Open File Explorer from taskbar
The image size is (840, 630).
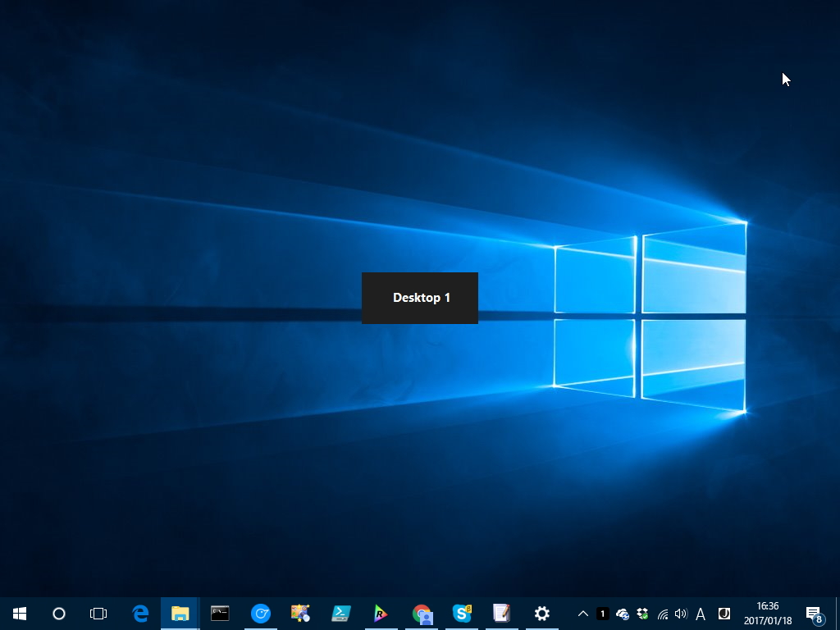point(180,614)
